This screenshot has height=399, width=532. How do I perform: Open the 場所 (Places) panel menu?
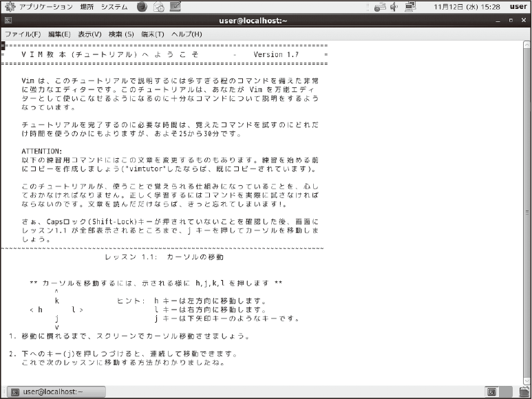87,7
